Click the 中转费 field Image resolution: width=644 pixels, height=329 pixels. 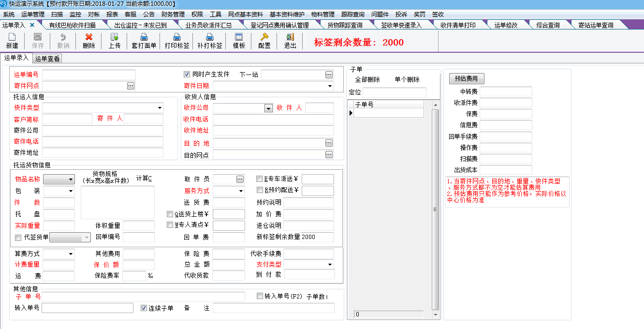(x=506, y=91)
